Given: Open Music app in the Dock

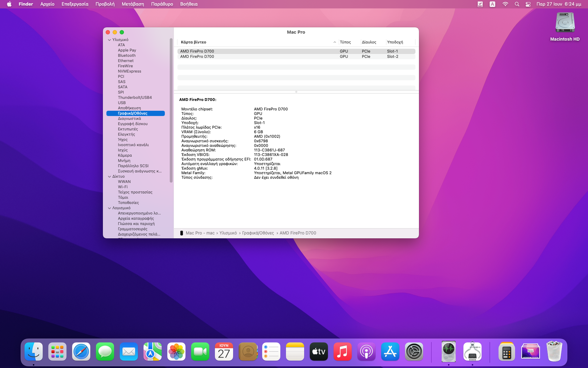Looking at the screenshot, I should coord(343,352).
